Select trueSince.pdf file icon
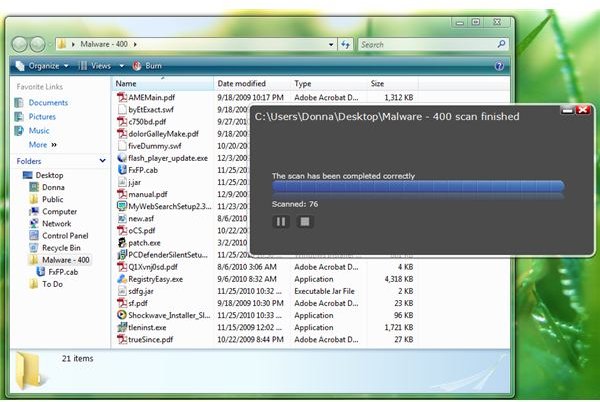The image size is (600, 402). pos(122,340)
